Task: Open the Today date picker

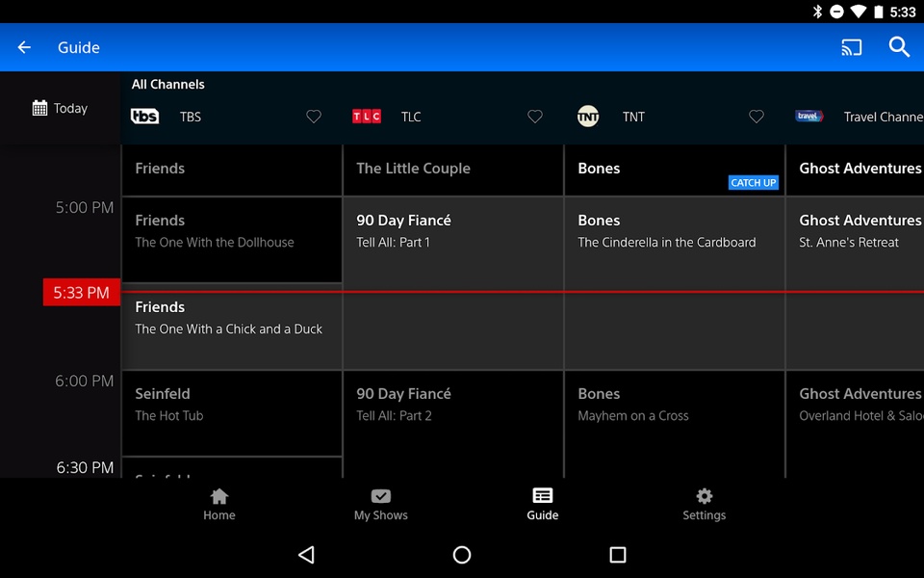Action: point(60,108)
